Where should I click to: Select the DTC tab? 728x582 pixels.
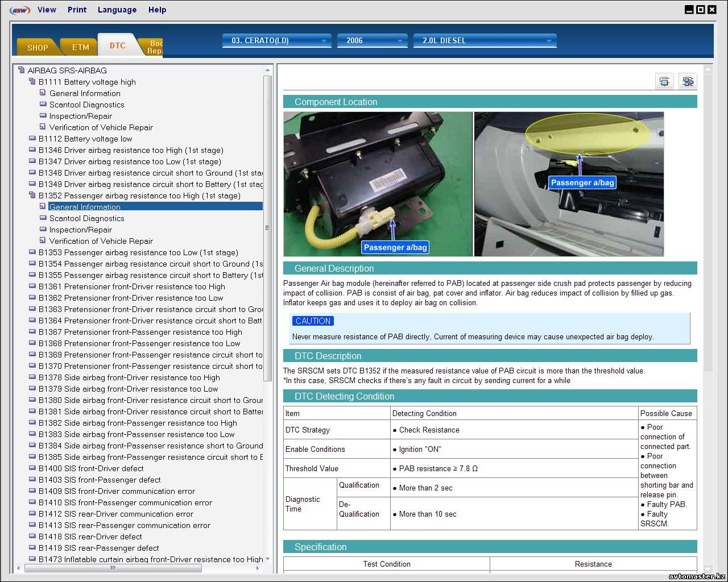coord(118,45)
